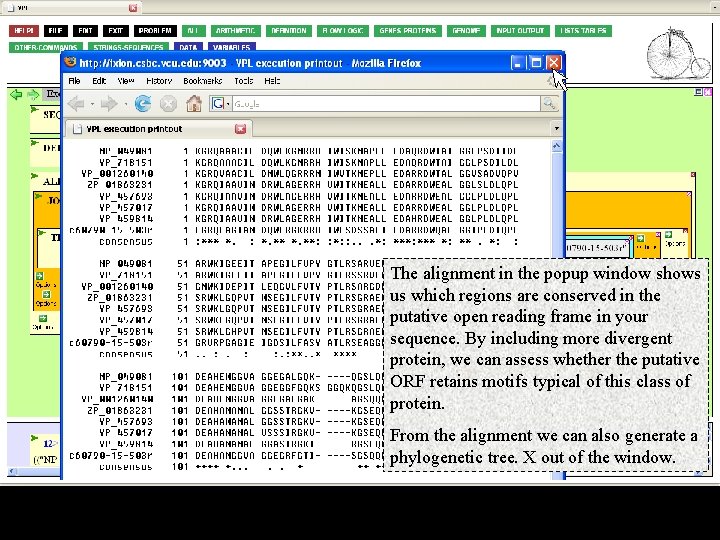The width and height of the screenshot is (720, 540).
Task: Open the Firefox View menu
Action: pos(126,81)
